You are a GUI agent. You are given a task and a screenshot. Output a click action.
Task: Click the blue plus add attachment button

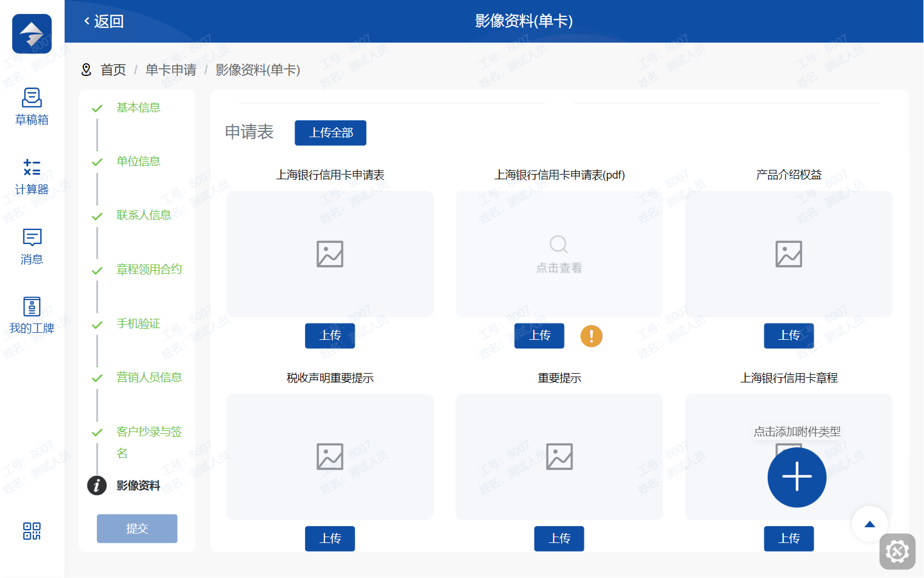[797, 478]
